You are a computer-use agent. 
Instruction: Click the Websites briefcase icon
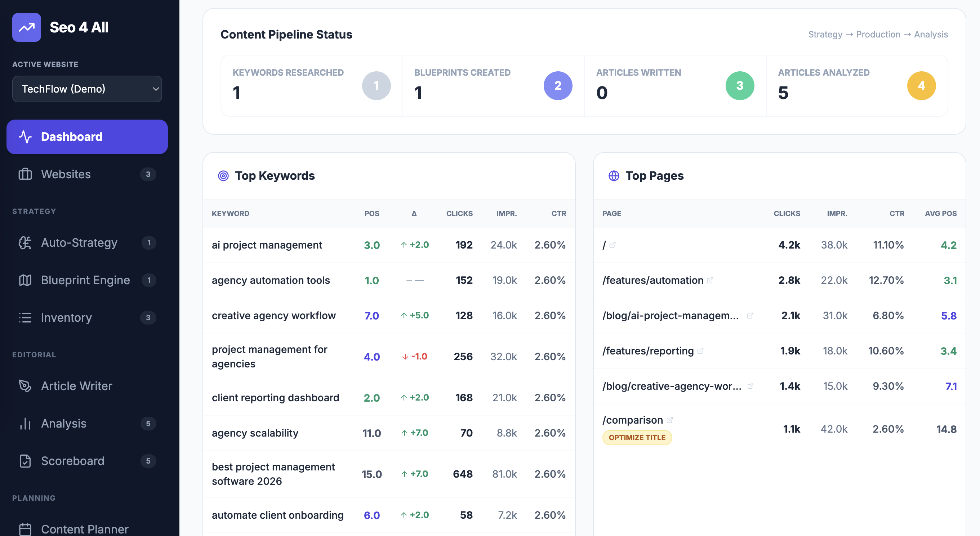click(x=25, y=174)
